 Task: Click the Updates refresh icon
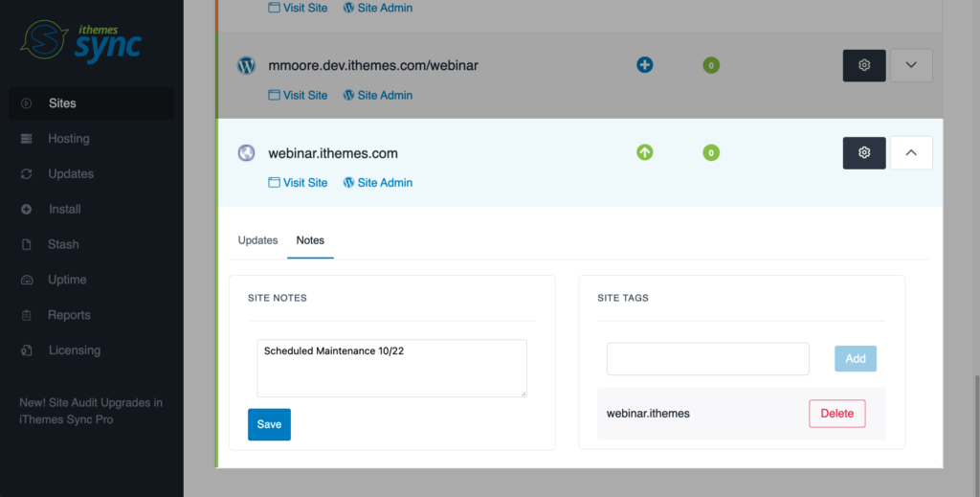(26, 173)
